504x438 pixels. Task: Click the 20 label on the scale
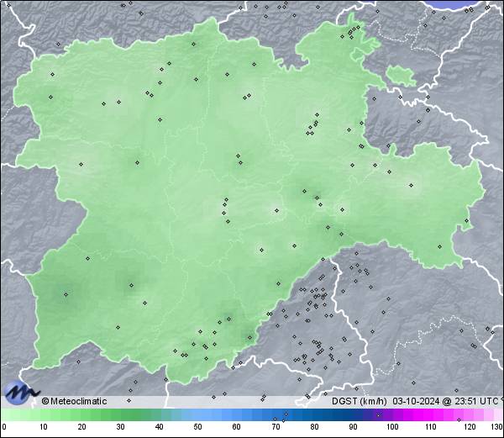82,427
